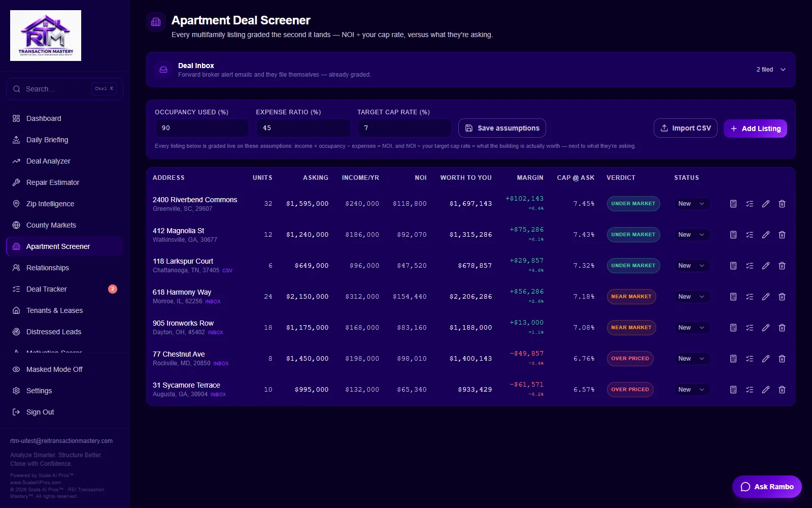
Task: Open calculator for 2400 Riverbend Commons
Action: click(733, 204)
